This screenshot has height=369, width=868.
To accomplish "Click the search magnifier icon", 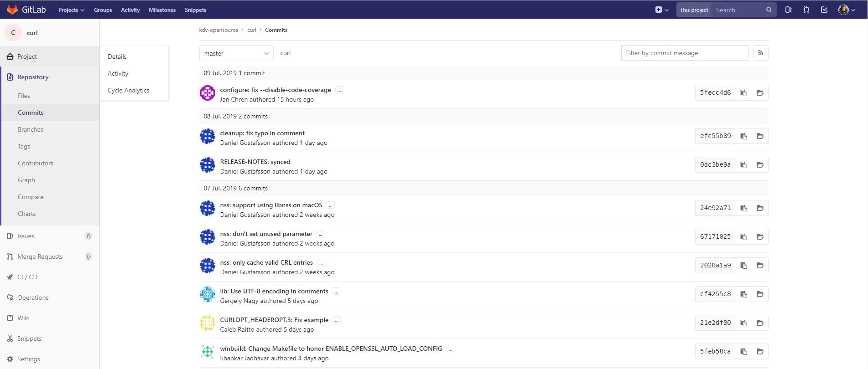I will (x=769, y=10).
